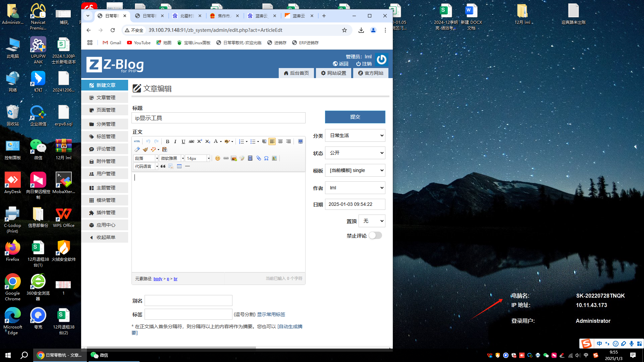Expand the 状态 status dropdown
Viewport: 644px width, 362px height.
click(x=355, y=153)
